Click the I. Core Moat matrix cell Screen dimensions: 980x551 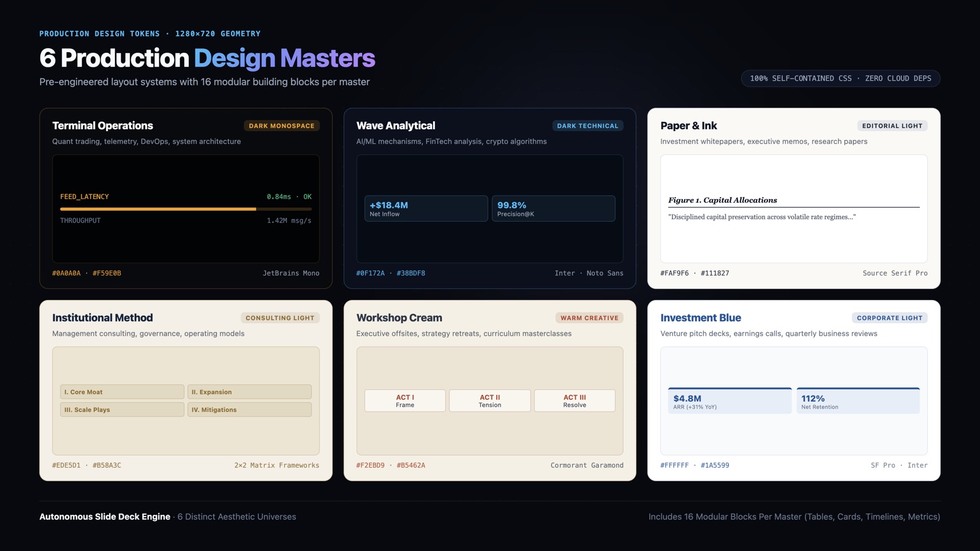pos(122,392)
